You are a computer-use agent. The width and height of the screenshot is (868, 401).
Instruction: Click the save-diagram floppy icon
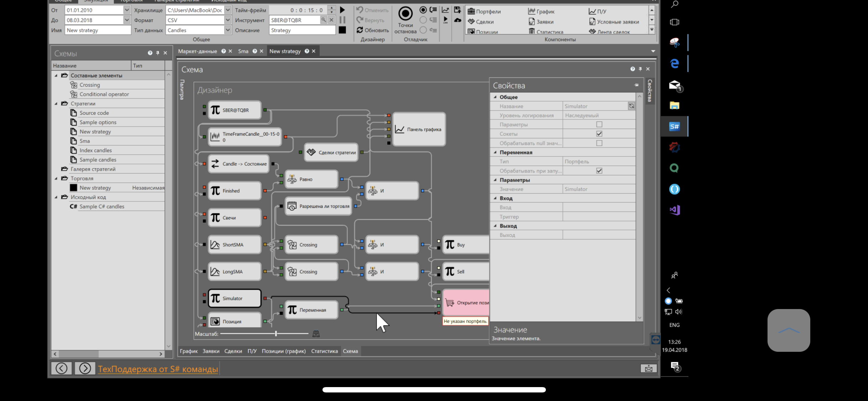click(458, 10)
